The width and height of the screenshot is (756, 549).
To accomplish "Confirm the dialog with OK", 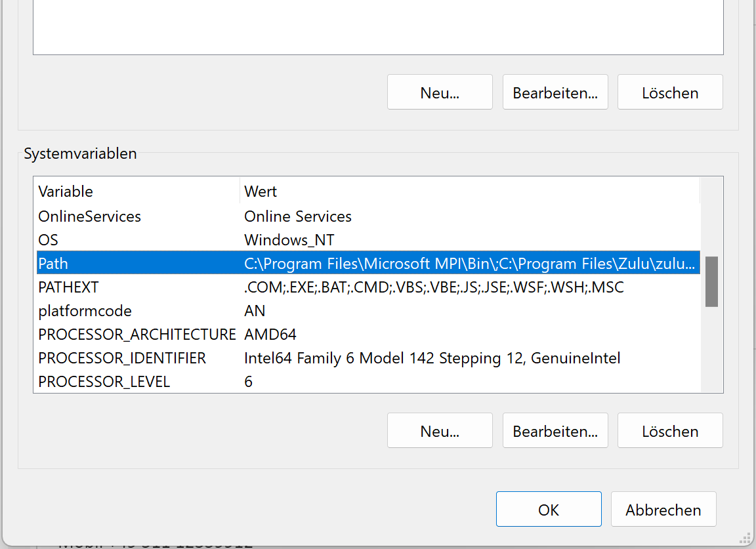I will [x=549, y=510].
